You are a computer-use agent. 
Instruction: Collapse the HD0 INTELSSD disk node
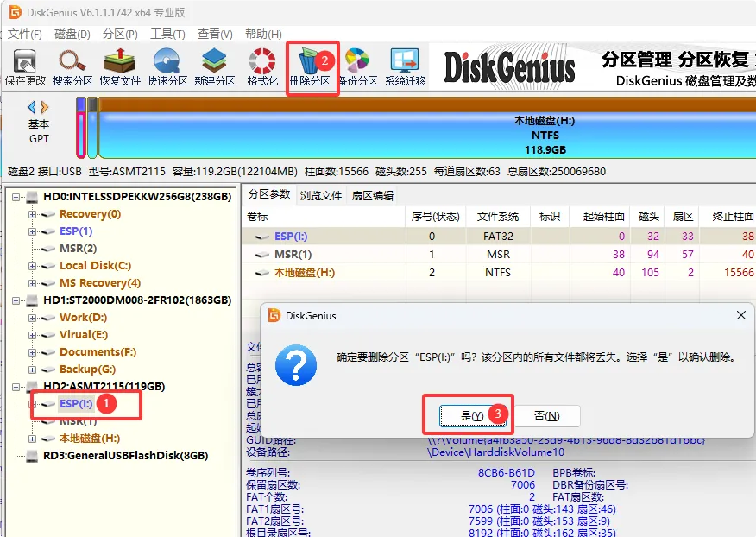[16, 197]
